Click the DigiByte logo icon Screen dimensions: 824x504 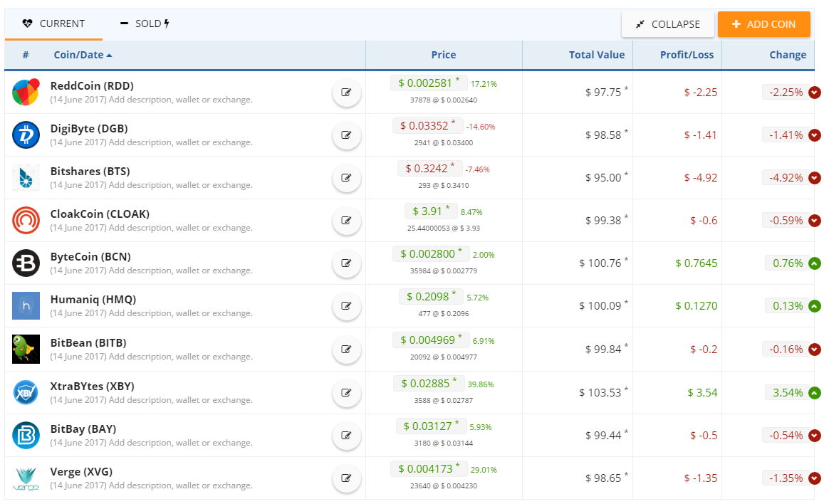[x=26, y=135]
